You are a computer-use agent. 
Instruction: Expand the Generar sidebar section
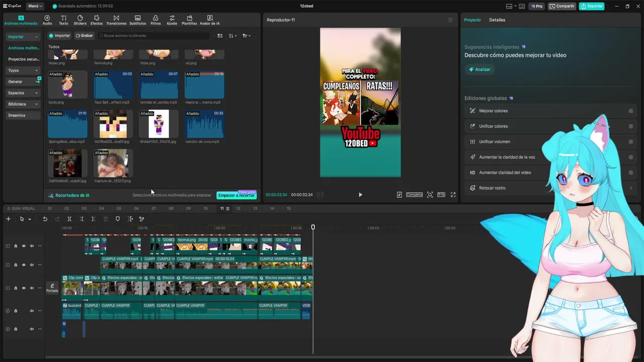[36, 81]
